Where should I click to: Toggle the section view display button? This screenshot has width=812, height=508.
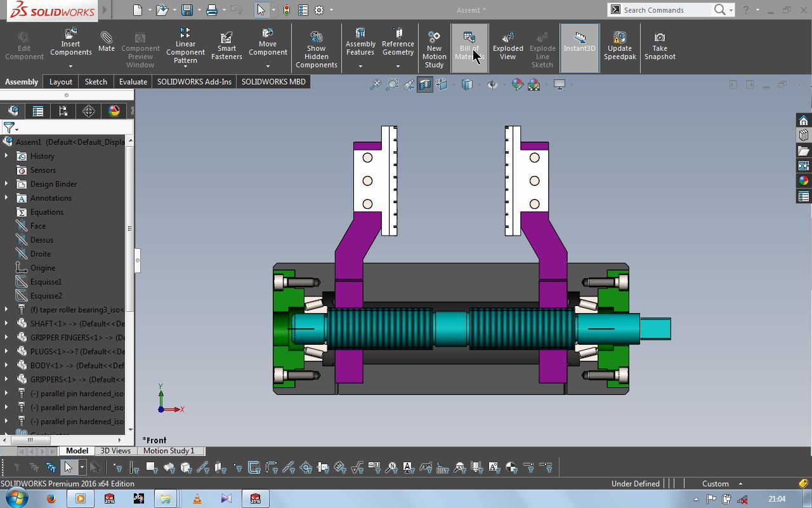(x=424, y=84)
